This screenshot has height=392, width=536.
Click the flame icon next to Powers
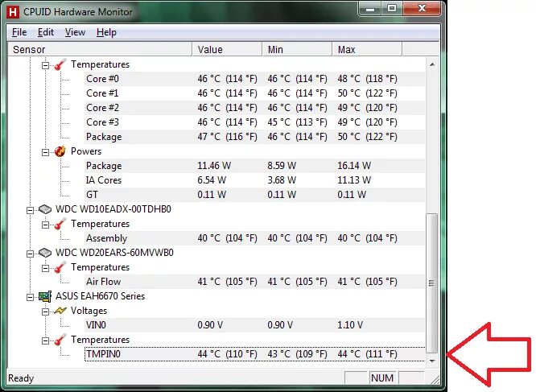(x=60, y=151)
